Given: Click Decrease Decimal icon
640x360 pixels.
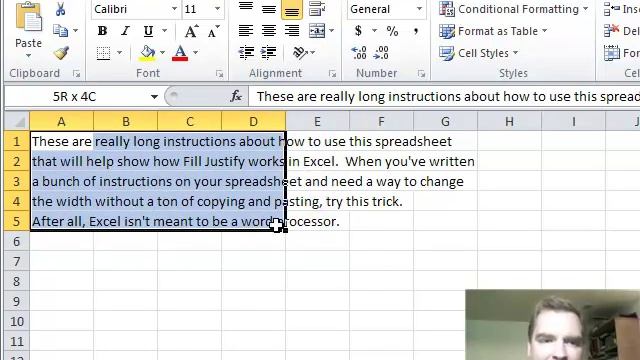Looking at the screenshot, I should coord(381,53).
